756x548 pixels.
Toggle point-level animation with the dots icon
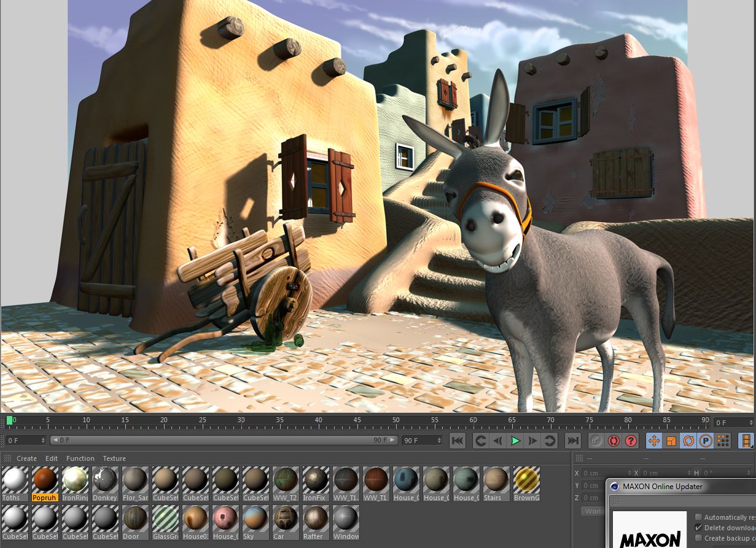(723, 441)
